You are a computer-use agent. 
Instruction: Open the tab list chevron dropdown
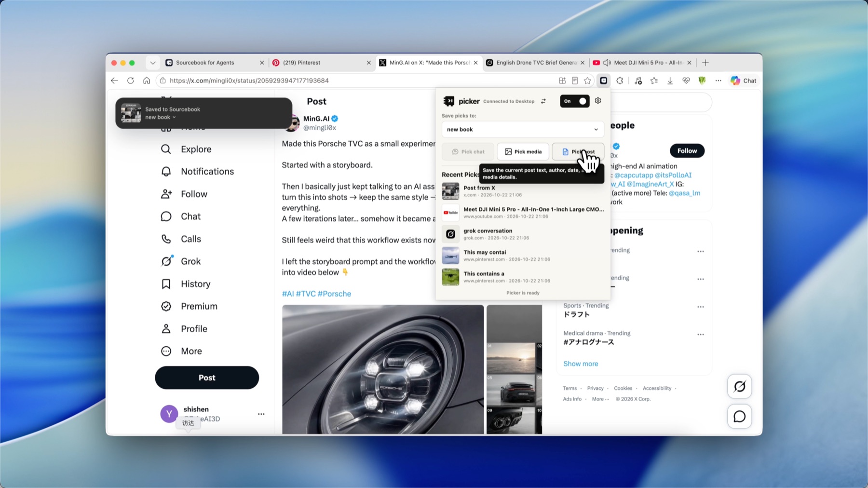153,63
